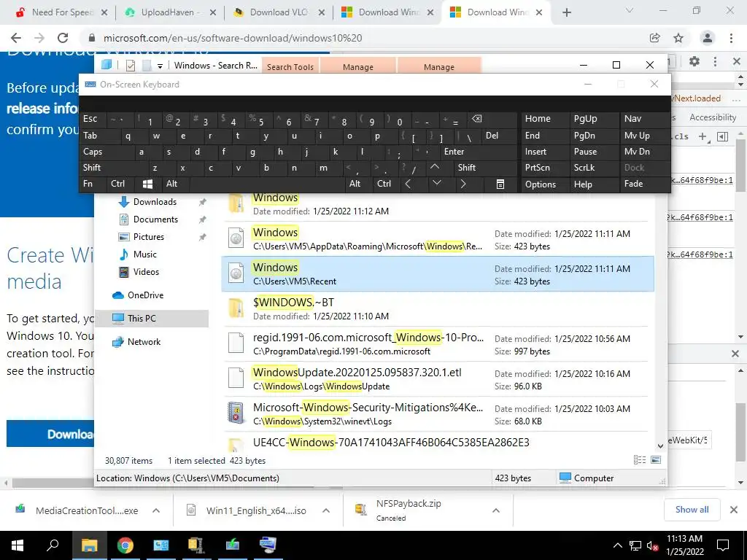
Task: Toggle the left Alt key
Action: [171, 184]
